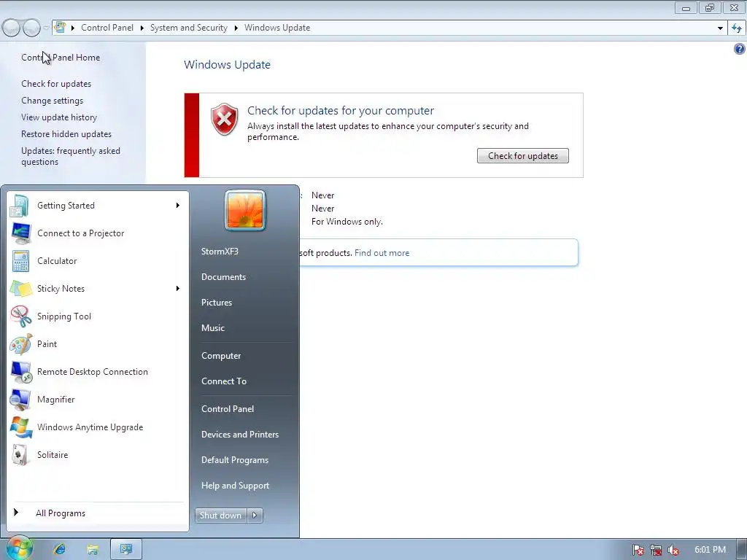Click Windows Update breadcrumb

277,28
